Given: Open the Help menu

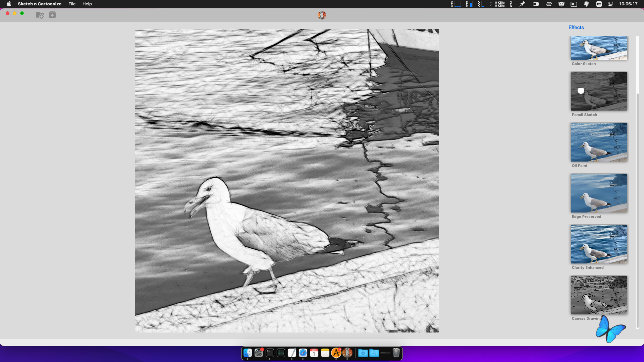Looking at the screenshot, I should pyautogui.click(x=87, y=4).
